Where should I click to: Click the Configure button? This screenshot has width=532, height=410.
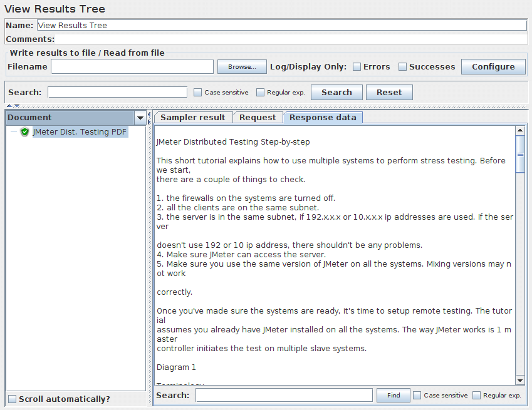pyautogui.click(x=493, y=67)
